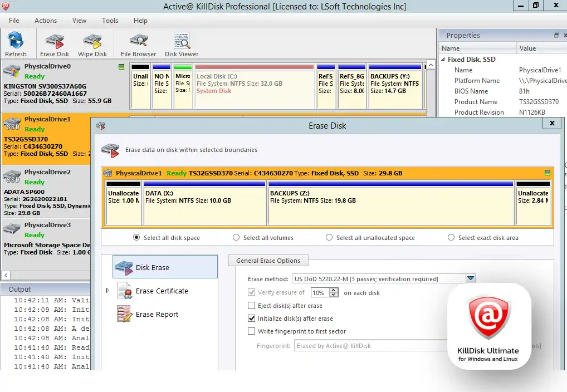The image size is (567, 392).
Task: Launch the Wipe Disk tool
Action: [92, 45]
